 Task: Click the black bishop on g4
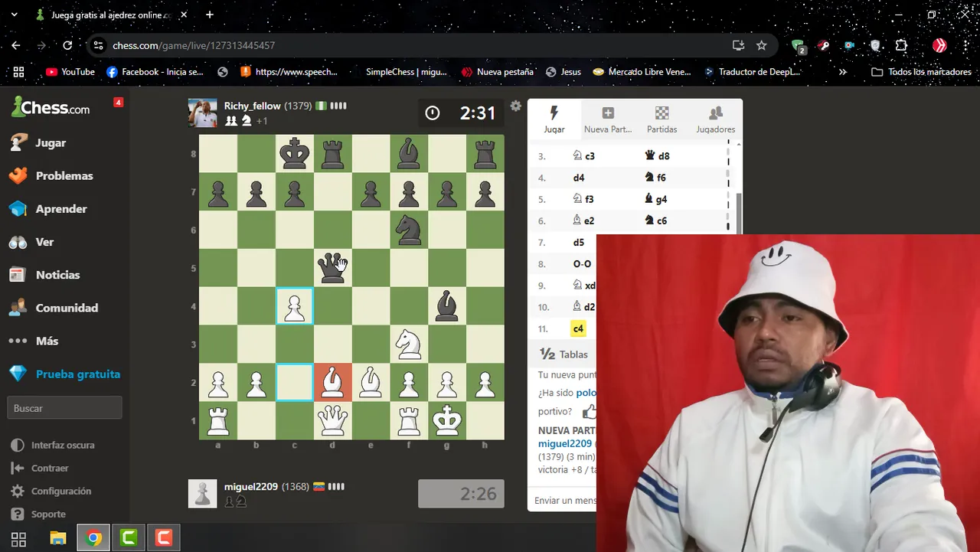point(447,306)
